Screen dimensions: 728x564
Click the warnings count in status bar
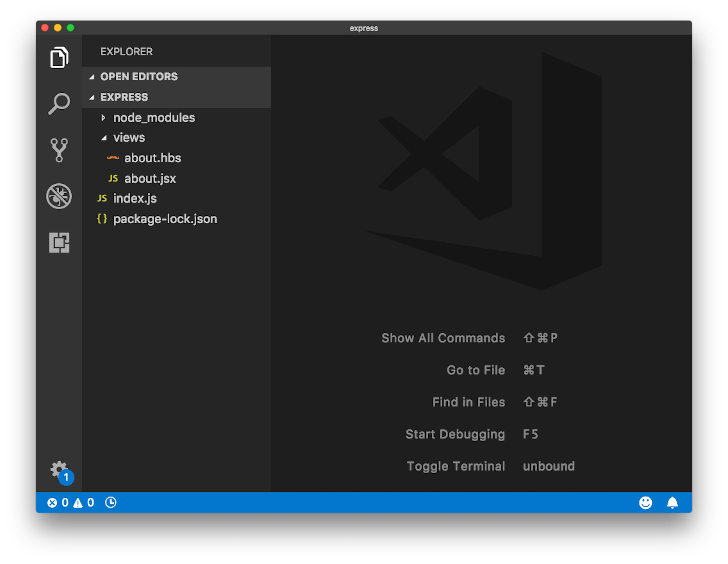click(x=84, y=502)
